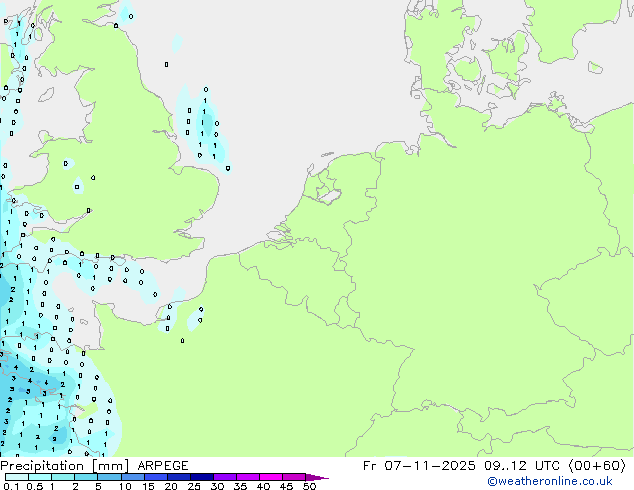The image size is (634, 490).
Task: Select the 2–5 mm legend color swatch
Action: [x=86, y=477]
